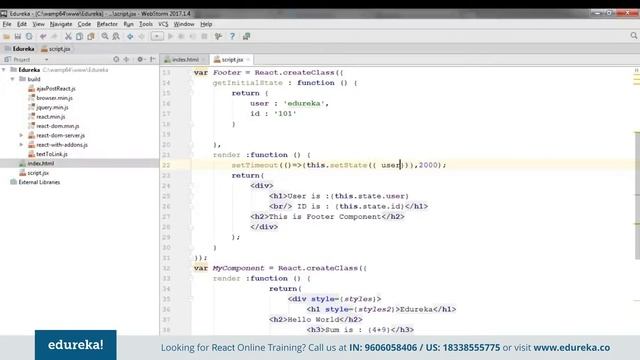640x360 pixels.
Task: Hide the Project tool window
Action: (x=152, y=60)
